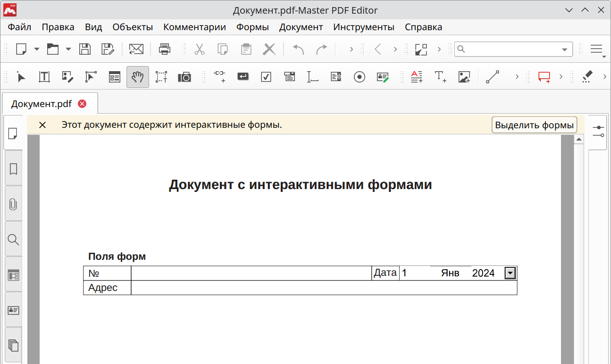Open the Инструменты menu
The height and width of the screenshot is (364, 611).
364,27
